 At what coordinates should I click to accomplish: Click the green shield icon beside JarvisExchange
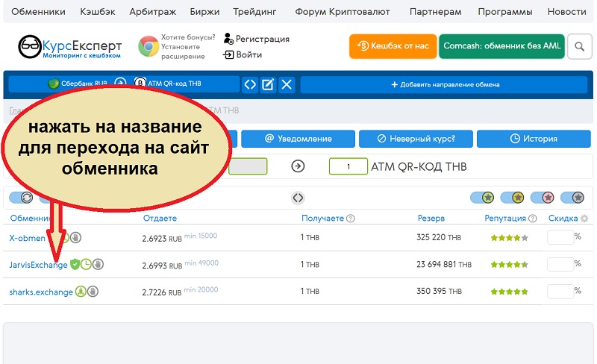75,264
